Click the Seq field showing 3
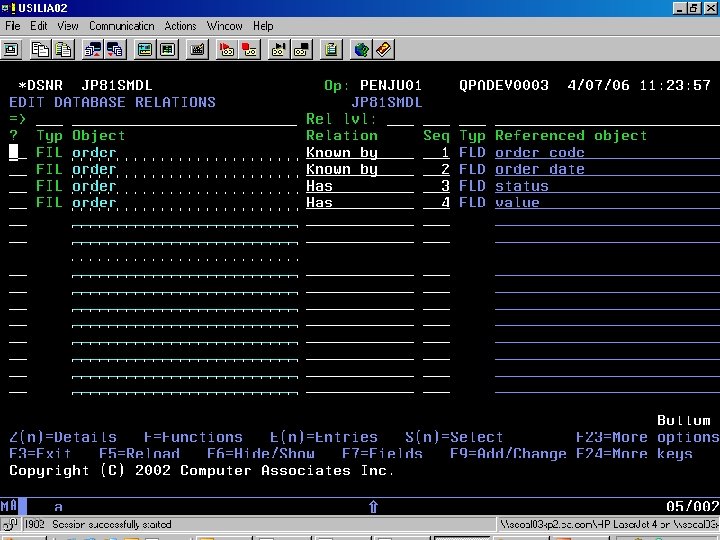720x540 pixels. tap(436, 186)
